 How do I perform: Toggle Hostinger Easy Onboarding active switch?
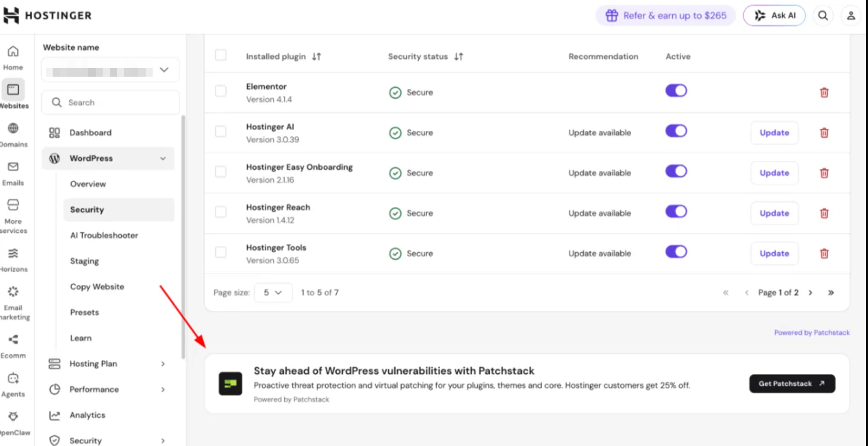(x=676, y=171)
